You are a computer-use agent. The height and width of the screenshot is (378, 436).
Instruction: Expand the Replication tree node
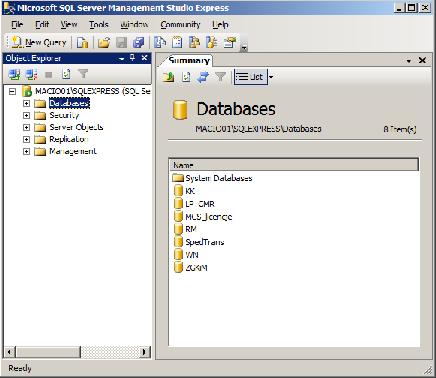point(26,139)
